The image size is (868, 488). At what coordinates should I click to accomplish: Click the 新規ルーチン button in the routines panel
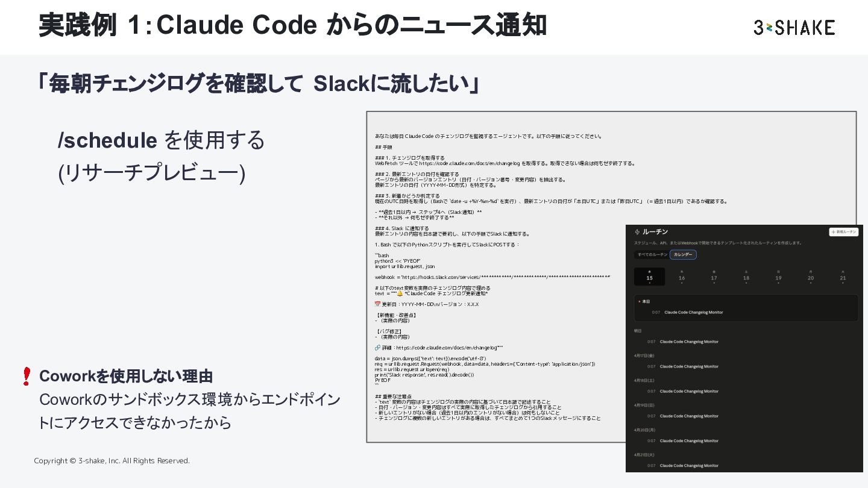844,231
